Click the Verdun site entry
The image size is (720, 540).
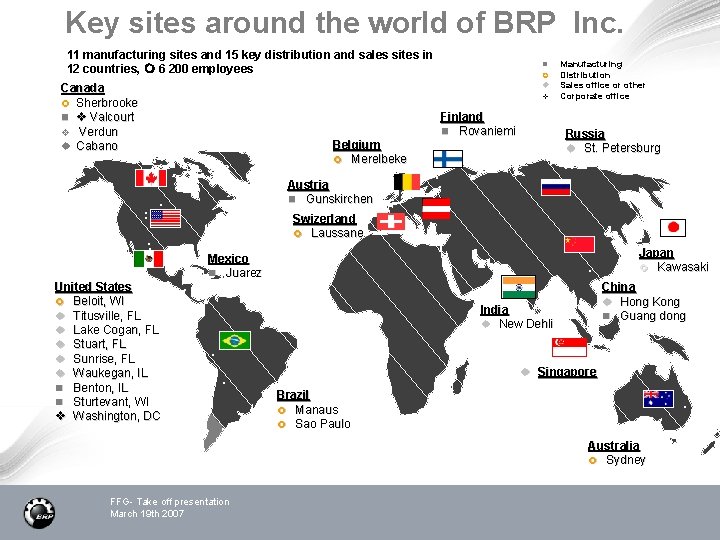coord(98,132)
